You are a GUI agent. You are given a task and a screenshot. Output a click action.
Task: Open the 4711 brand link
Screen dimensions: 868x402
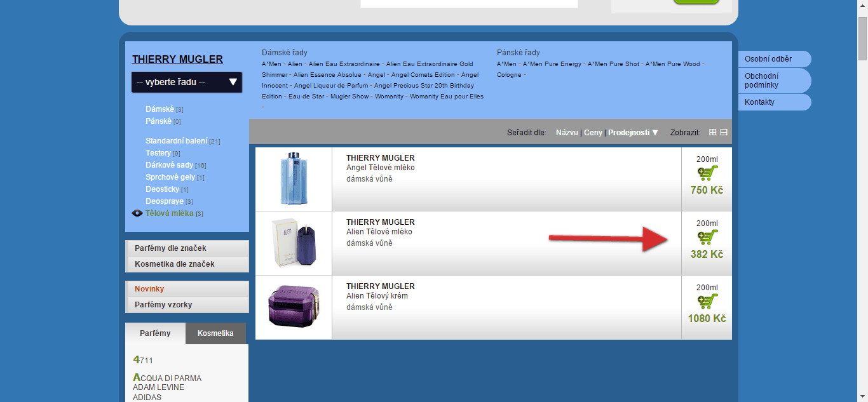click(x=143, y=360)
